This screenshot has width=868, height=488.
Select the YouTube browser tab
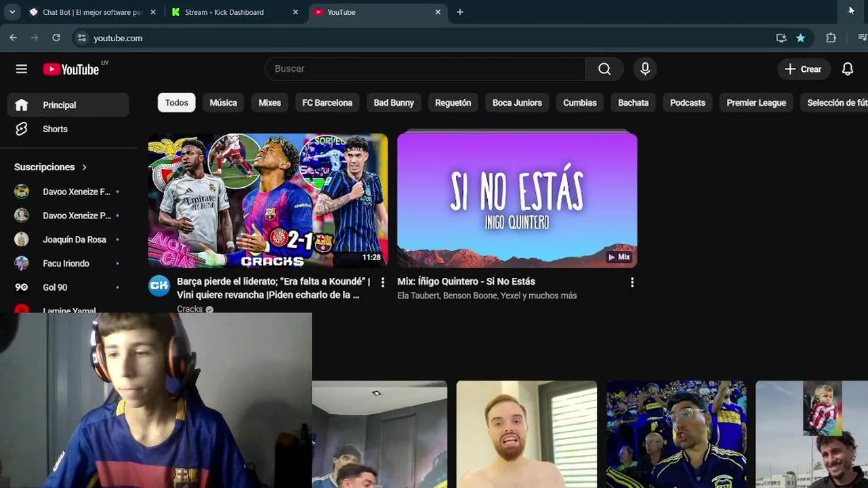coord(377,12)
